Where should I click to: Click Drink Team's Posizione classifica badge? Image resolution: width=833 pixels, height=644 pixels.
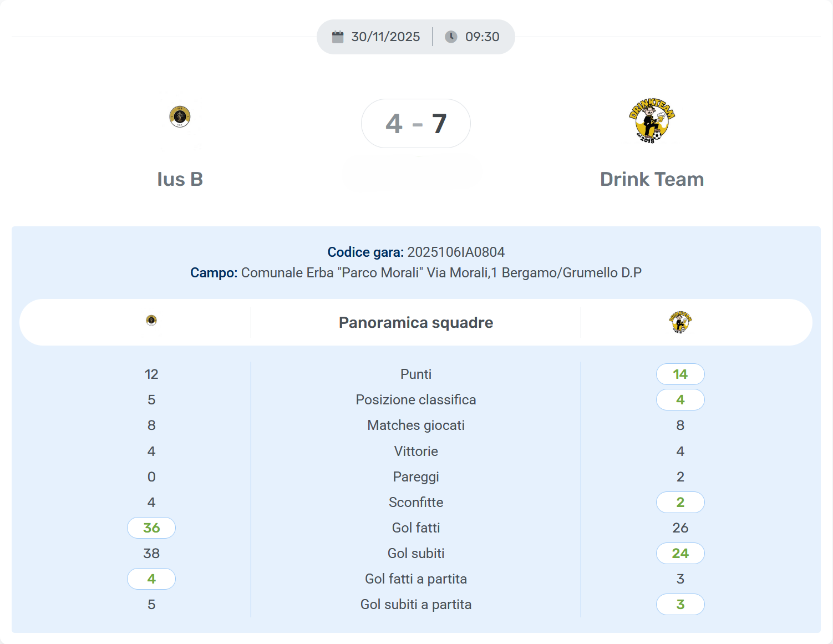tap(680, 400)
